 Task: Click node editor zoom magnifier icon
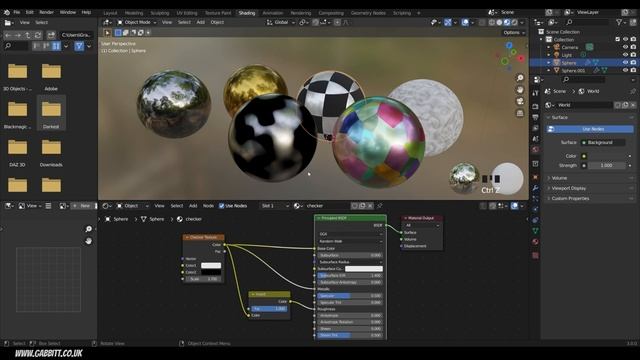pyautogui.click(x=89, y=229)
